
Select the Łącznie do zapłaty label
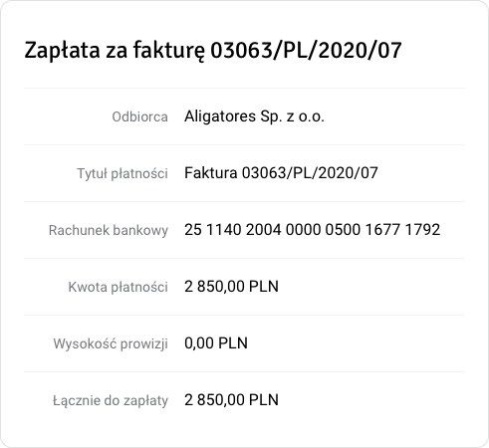111,400
